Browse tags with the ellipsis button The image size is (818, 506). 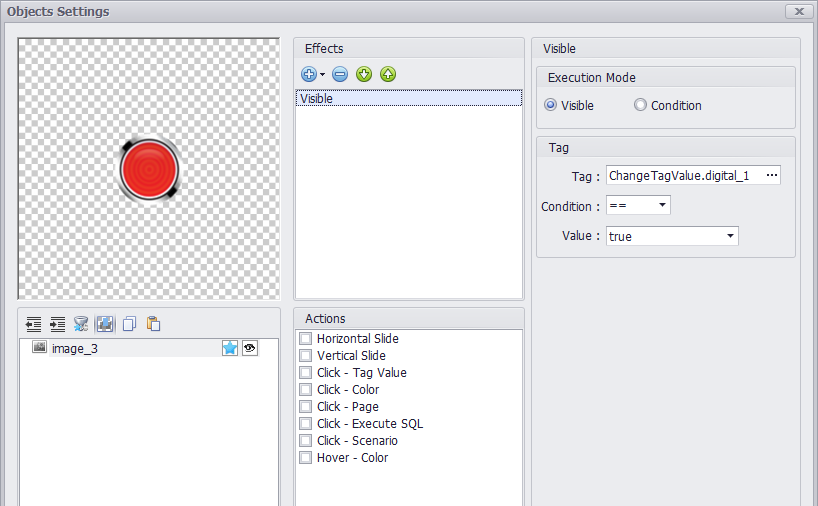click(x=772, y=175)
